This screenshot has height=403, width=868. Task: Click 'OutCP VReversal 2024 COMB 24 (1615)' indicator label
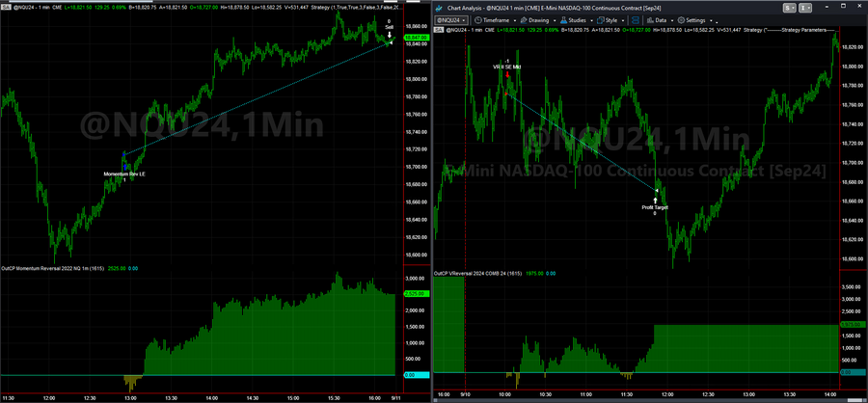point(477,274)
